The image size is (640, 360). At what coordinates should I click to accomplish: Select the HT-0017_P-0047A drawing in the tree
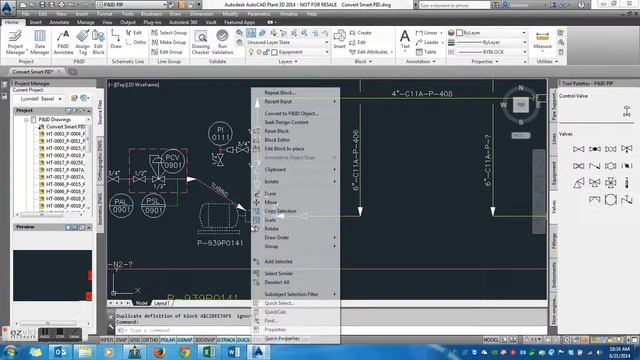[62, 170]
